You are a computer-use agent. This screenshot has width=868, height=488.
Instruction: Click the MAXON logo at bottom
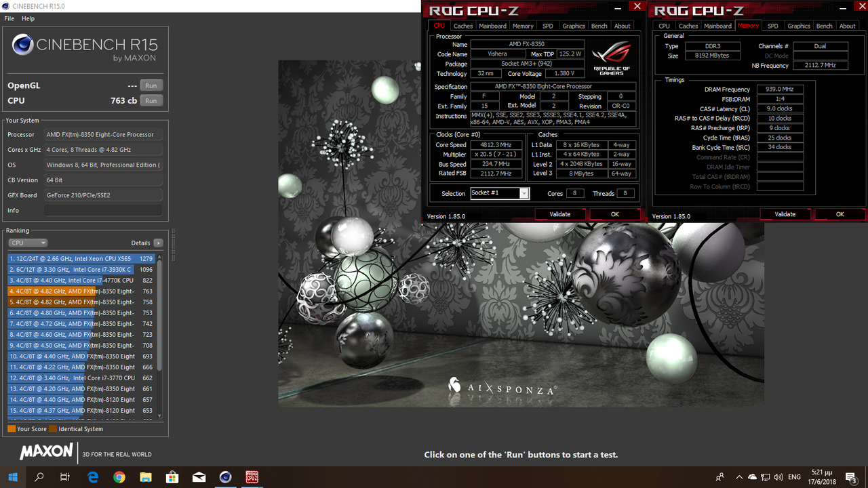46,452
